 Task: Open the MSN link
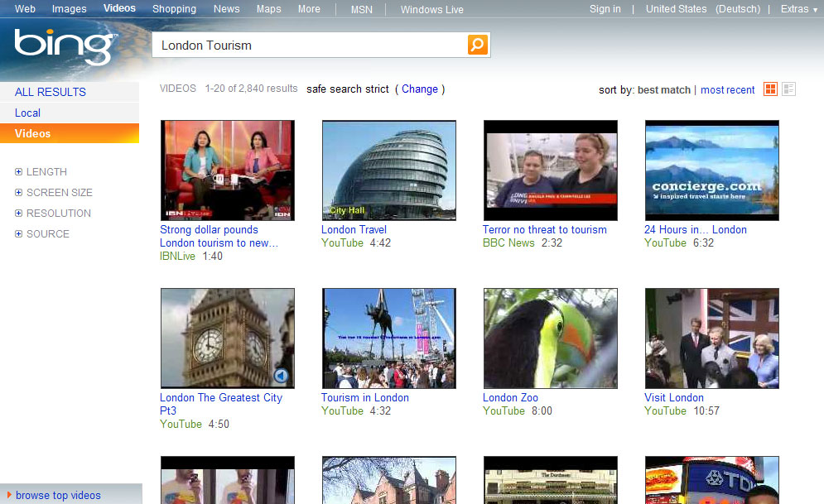coord(362,9)
